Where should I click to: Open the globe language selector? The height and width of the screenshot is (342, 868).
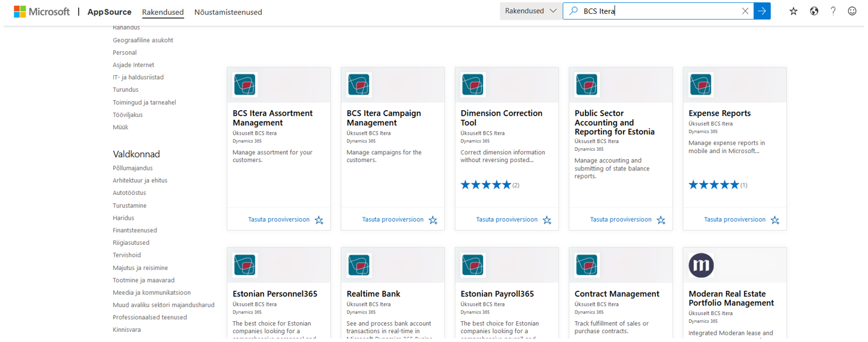814,11
